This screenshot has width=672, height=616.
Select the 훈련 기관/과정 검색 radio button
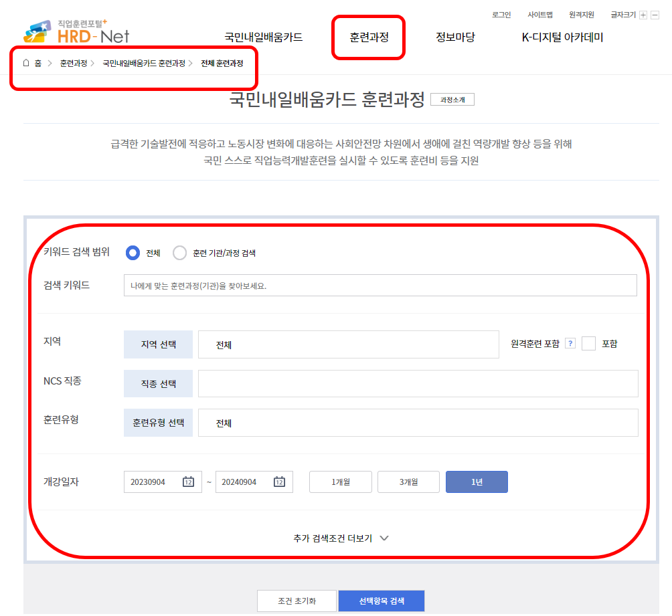179,253
